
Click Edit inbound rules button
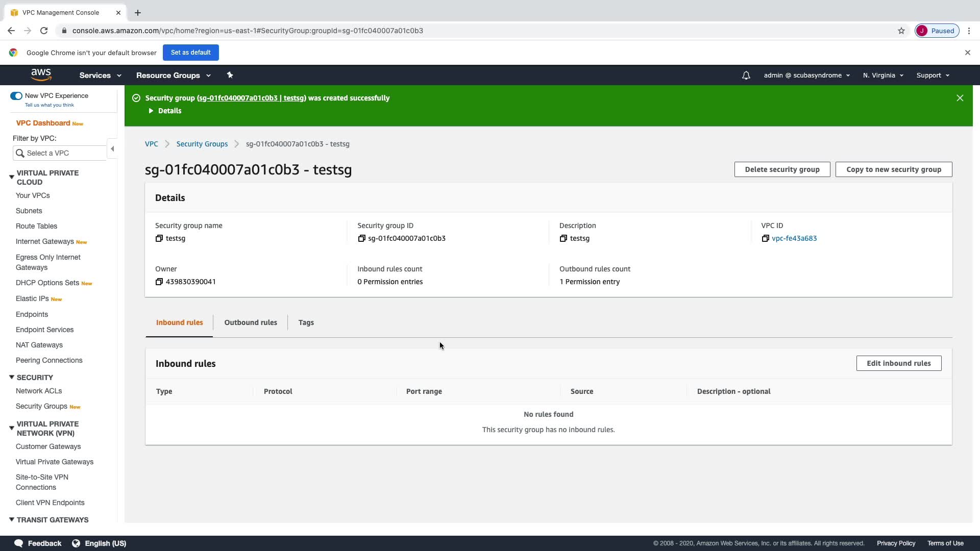[898, 363]
